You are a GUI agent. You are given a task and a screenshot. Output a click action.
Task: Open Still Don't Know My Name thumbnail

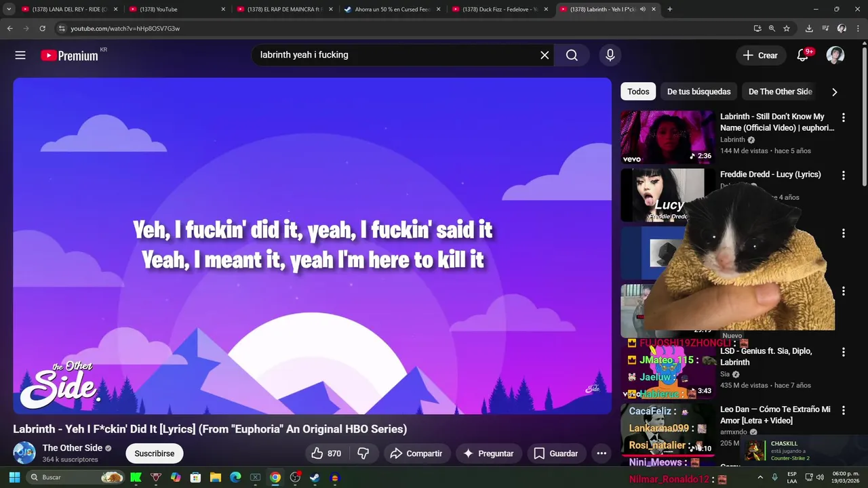click(x=667, y=138)
